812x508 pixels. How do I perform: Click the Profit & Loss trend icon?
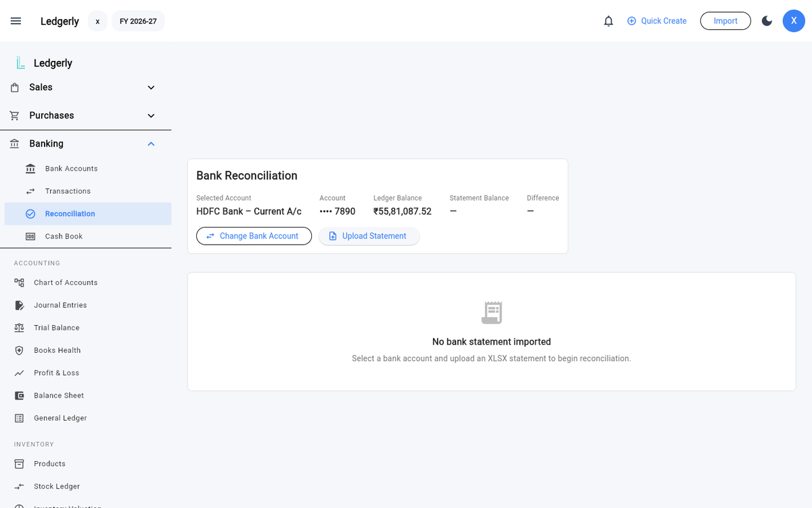(x=20, y=373)
